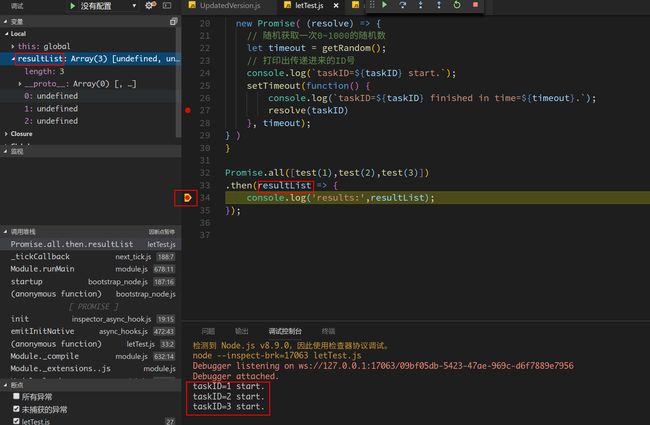Switch to the debug console panel tab

tap(285, 331)
